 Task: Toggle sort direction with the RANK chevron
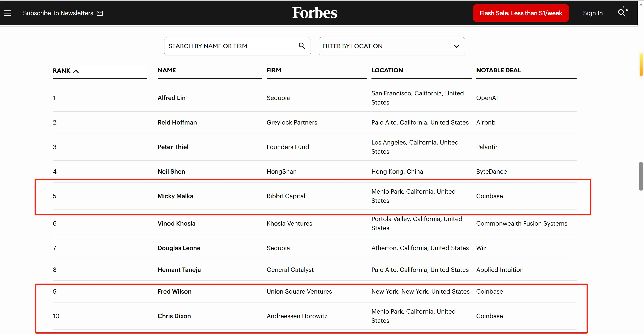click(x=76, y=71)
